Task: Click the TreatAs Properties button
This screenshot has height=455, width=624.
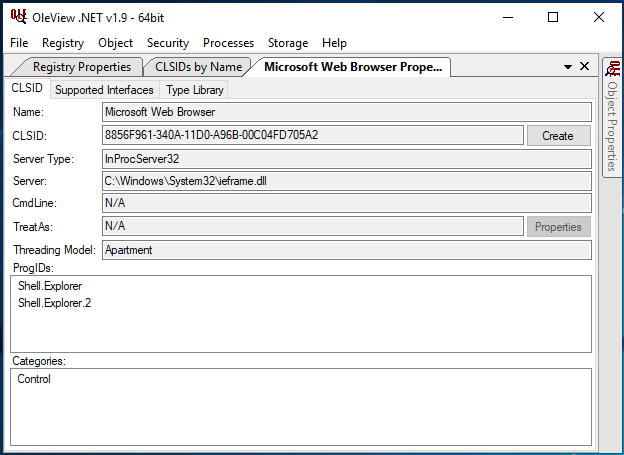Action: coord(558,227)
